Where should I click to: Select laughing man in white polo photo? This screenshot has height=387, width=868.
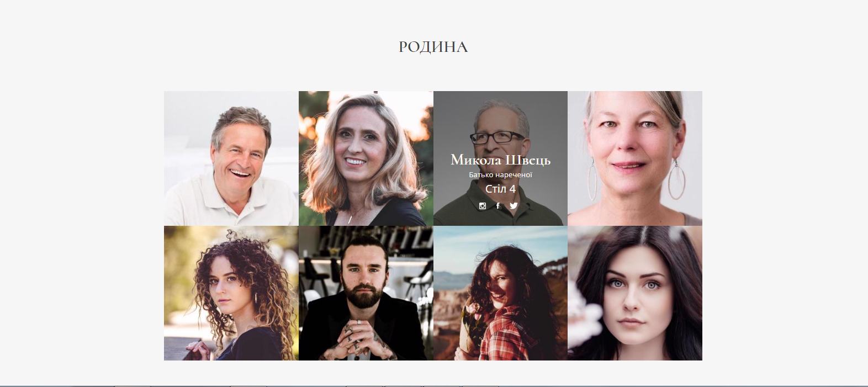pyautogui.click(x=231, y=158)
